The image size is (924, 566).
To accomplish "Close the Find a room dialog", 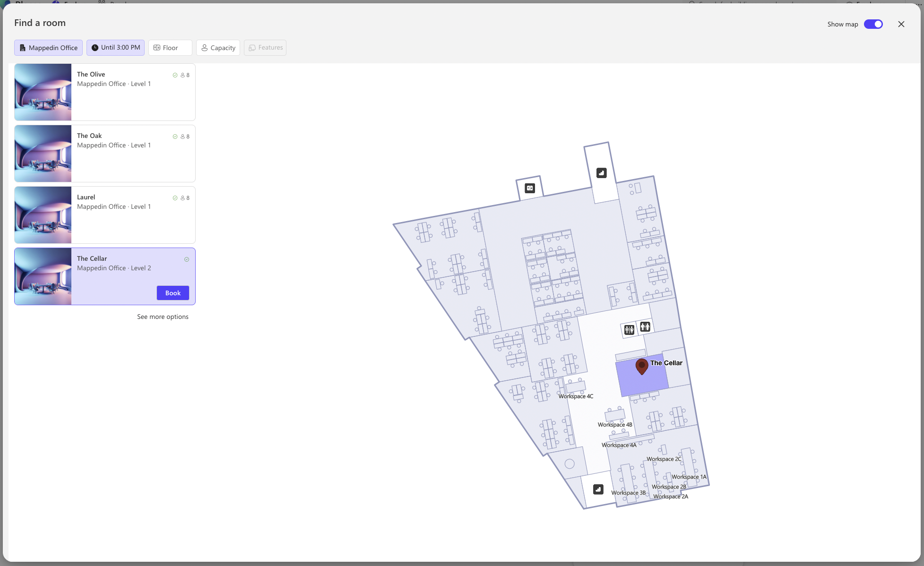I will click(x=901, y=24).
